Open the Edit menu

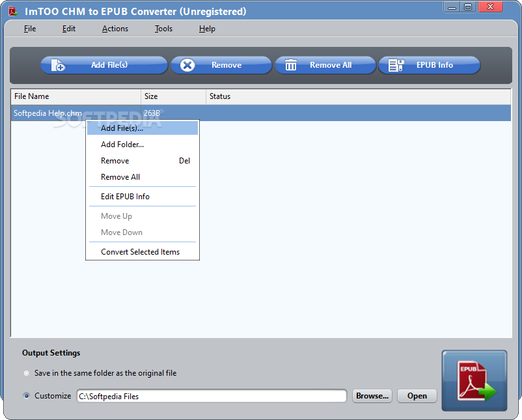click(x=69, y=29)
